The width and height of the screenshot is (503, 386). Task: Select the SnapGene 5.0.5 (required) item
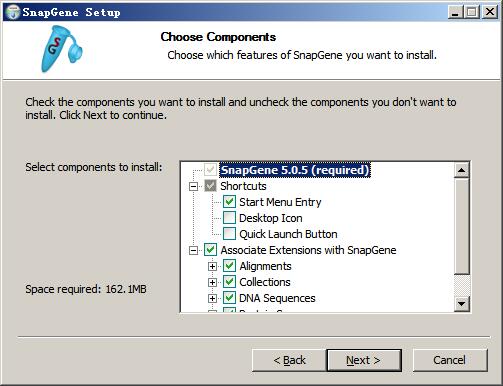[x=295, y=170]
